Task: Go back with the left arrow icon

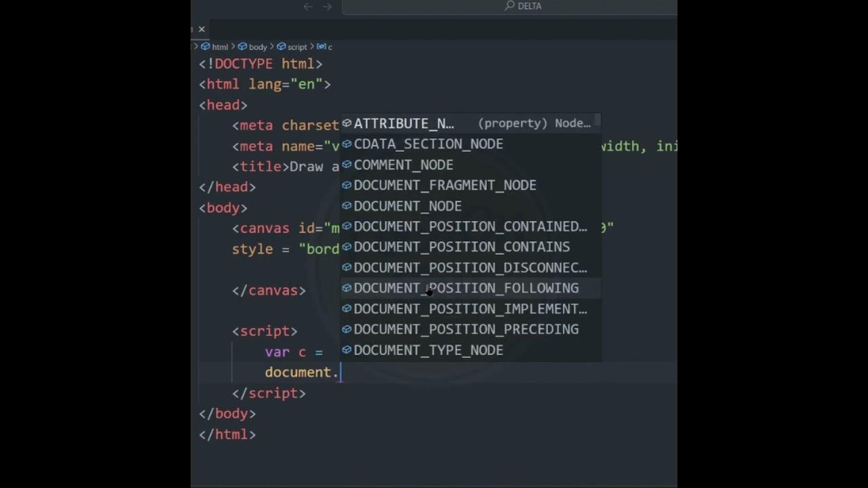Action: [308, 6]
